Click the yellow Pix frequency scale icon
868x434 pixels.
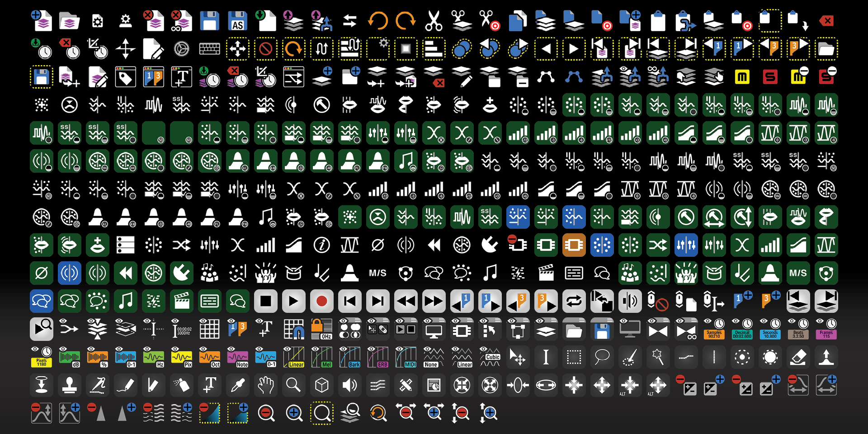tap(182, 357)
